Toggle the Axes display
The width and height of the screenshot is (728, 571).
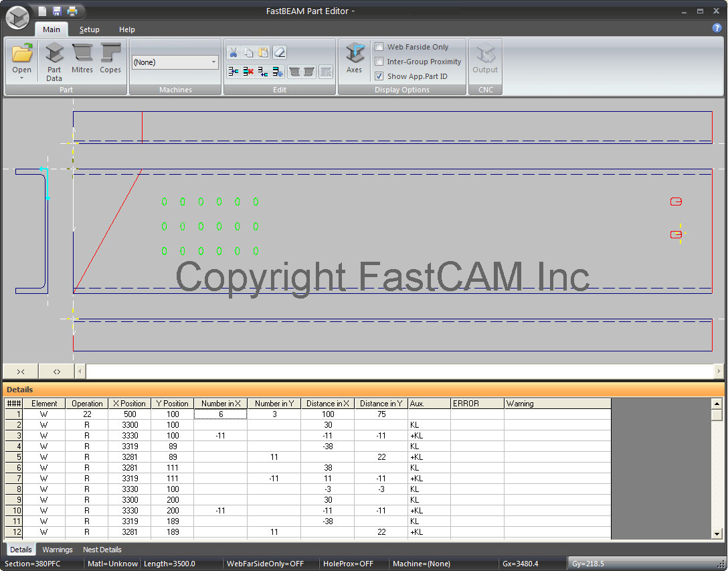coord(354,58)
